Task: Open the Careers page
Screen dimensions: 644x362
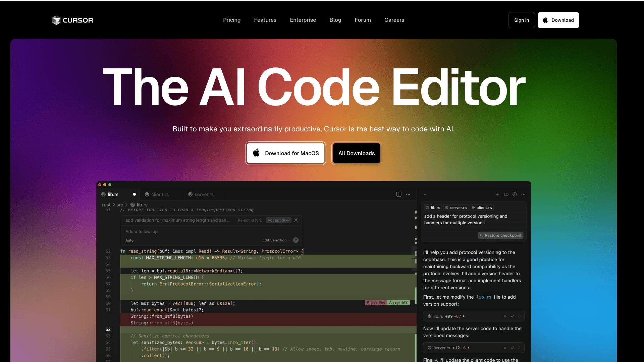Action: 394,20
